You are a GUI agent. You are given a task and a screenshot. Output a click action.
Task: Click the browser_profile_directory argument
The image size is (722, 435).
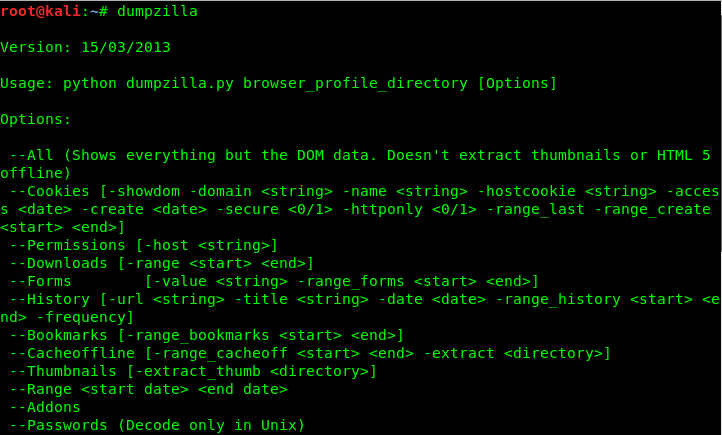click(x=355, y=83)
